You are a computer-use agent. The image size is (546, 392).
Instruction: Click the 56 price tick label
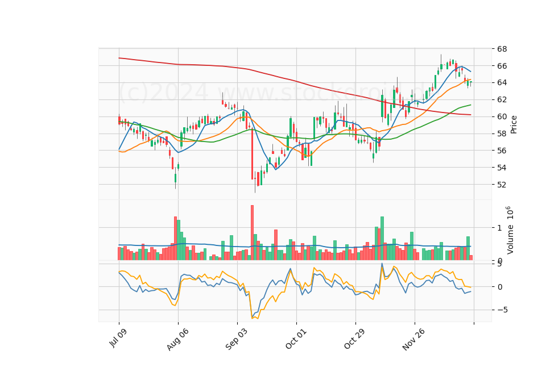pyautogui.click(x=502, y=151)
